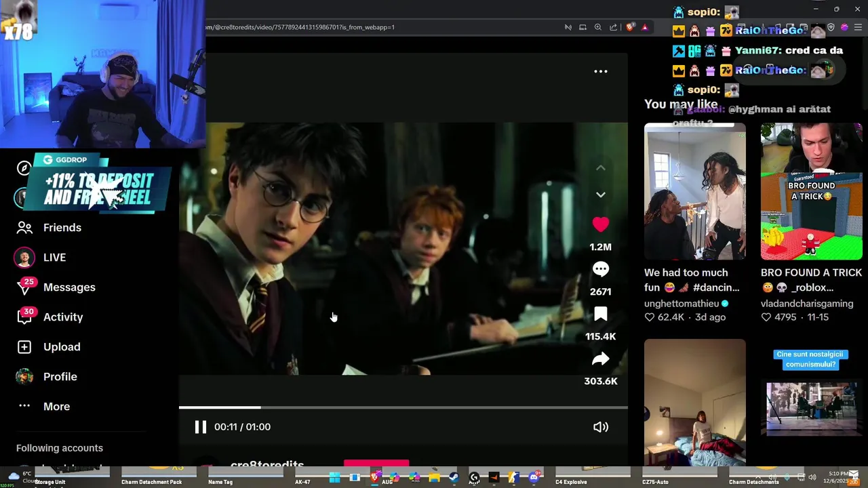The image size is (868, 488).
Task: Open Brave Rewards triangle icon
Action: tap(645, 27)
